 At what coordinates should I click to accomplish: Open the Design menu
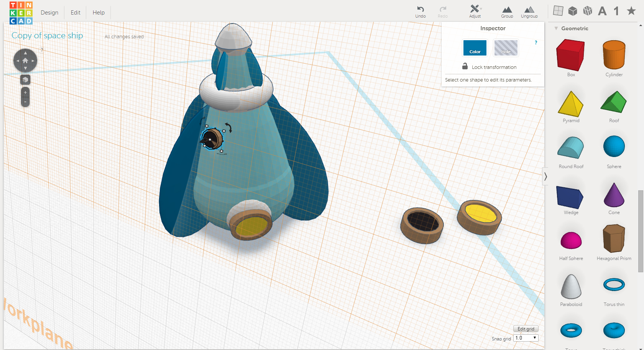(49, 13)
